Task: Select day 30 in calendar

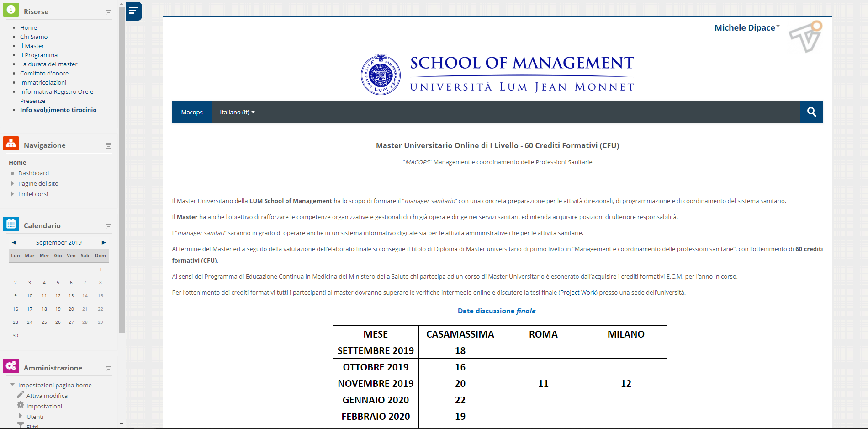Action: pos(16,335)
